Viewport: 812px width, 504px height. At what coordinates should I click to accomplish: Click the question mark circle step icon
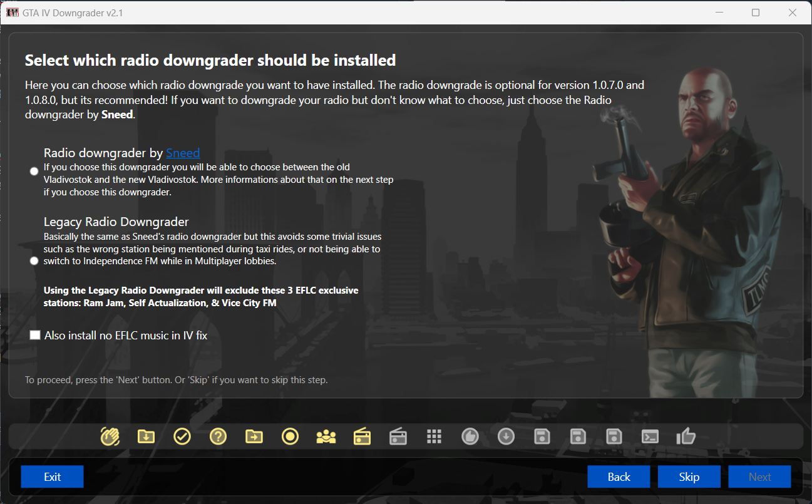pyautogui.click(x=218, y=436)
